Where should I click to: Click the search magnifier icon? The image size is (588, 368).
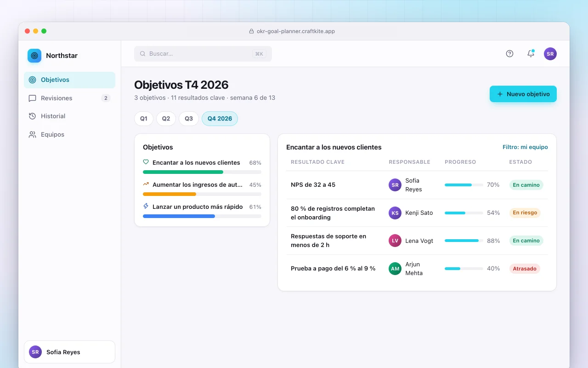pyautogui.click(x=143, y=54)
